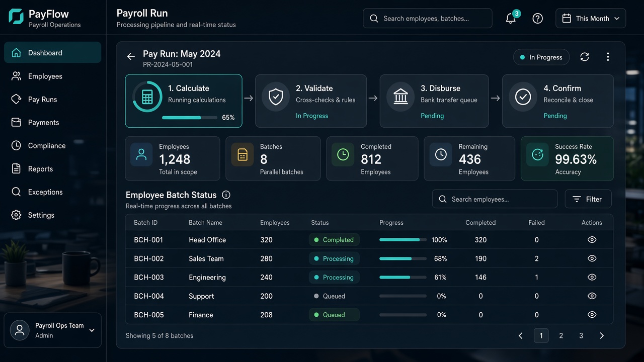Viewport: 644px width, 362px height.
Task: Open Reports in the sidebar
Action: point(53,169)
